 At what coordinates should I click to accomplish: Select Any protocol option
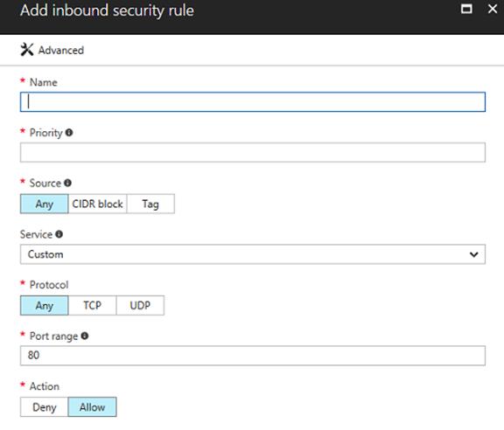coord(45,305)
